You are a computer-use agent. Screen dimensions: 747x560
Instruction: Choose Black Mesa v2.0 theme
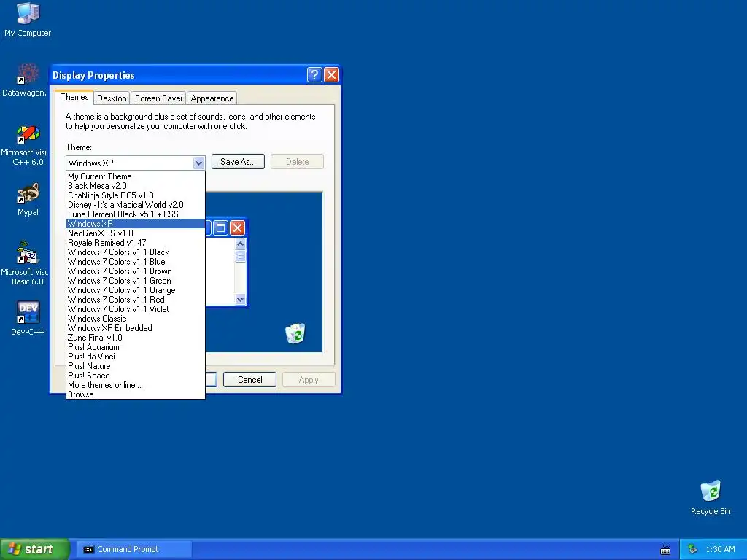point(135,186)
